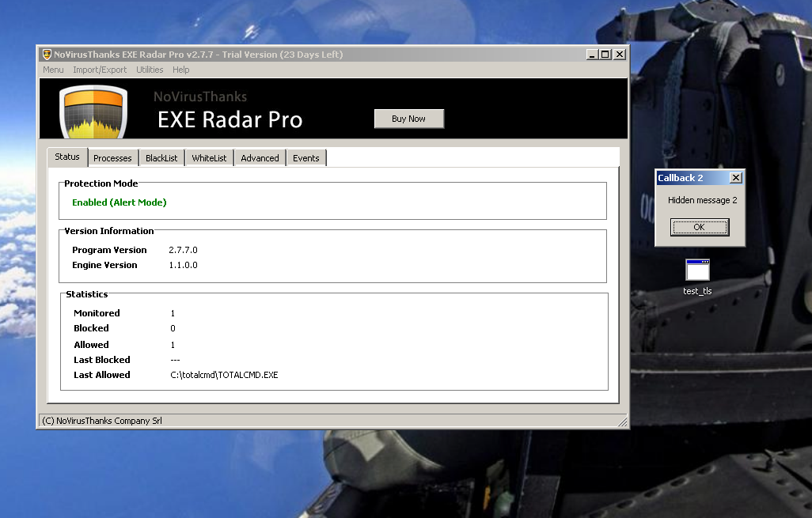Click the Enabled (Alert Mode) status text

click(x=119, y=202)
